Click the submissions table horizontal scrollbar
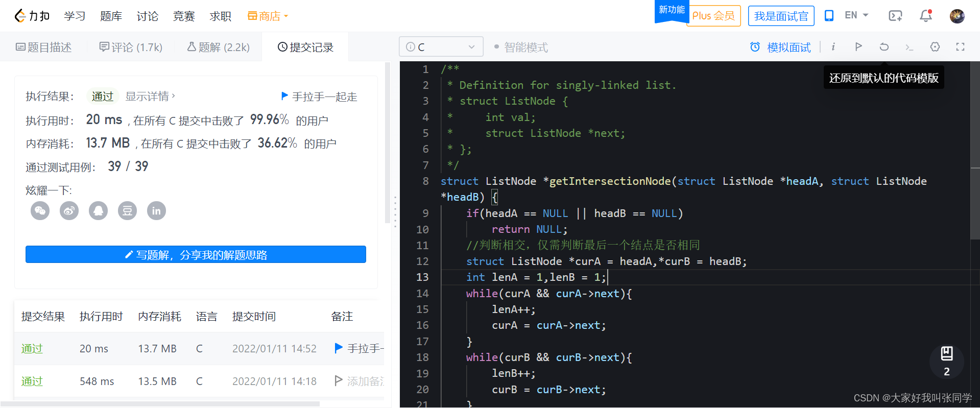The height and width of the screenshot is (408, 980). click(160, 404)
